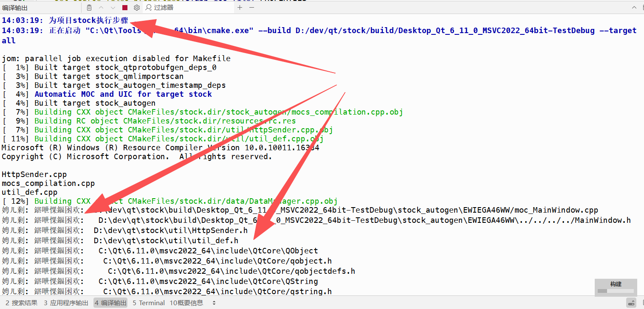Zoom out output text with minus icon

pyautogui.click(x=251, y=8)
